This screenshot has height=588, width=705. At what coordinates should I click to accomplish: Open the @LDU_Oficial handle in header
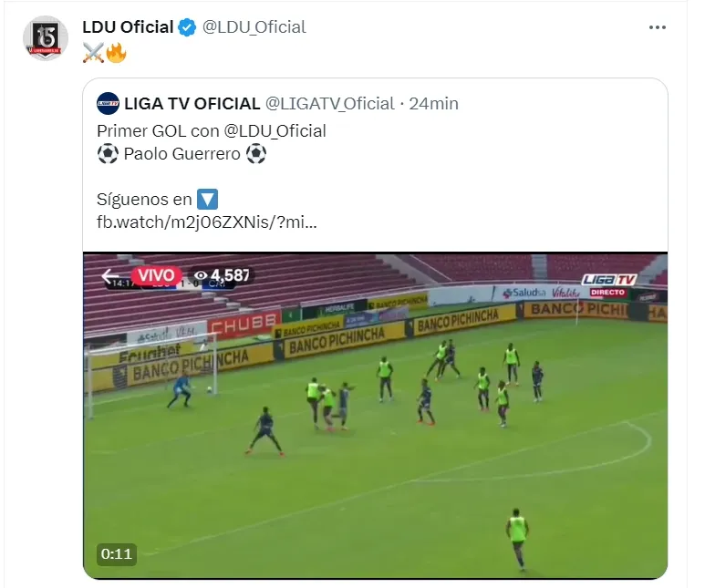click(x=254, y=27)
